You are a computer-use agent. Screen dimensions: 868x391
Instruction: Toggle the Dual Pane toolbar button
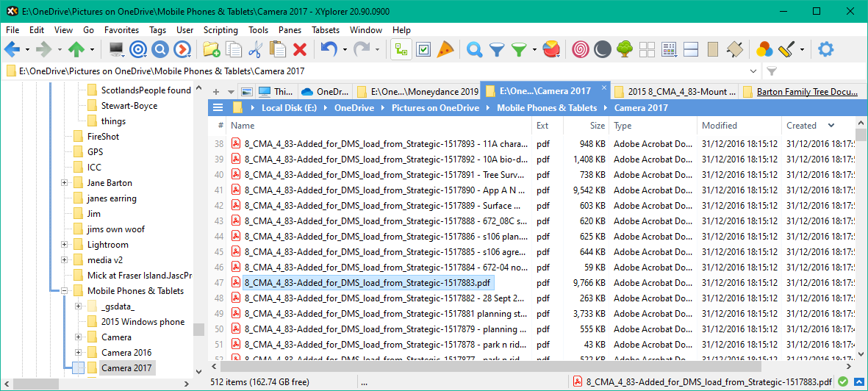pos(691,49)
